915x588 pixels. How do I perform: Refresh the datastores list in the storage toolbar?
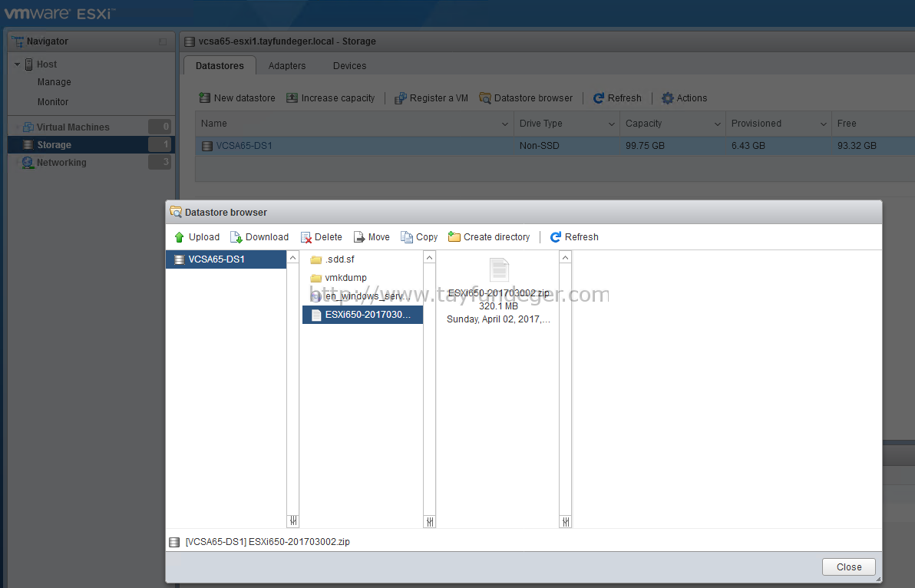click(x=617, y=98)
